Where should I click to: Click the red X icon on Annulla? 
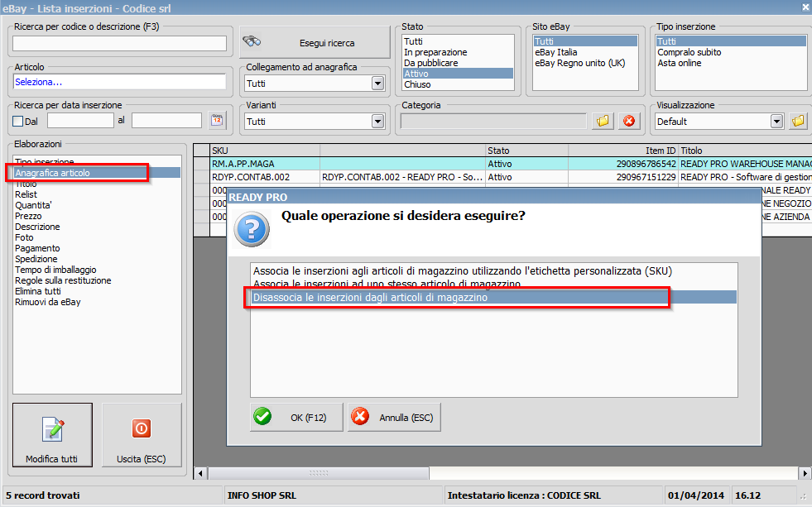[x=360, y=417]
